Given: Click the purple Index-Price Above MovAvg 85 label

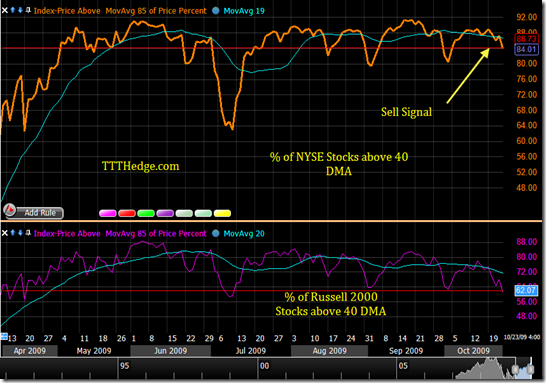Looking at the screenshot, I should [120, 233].
